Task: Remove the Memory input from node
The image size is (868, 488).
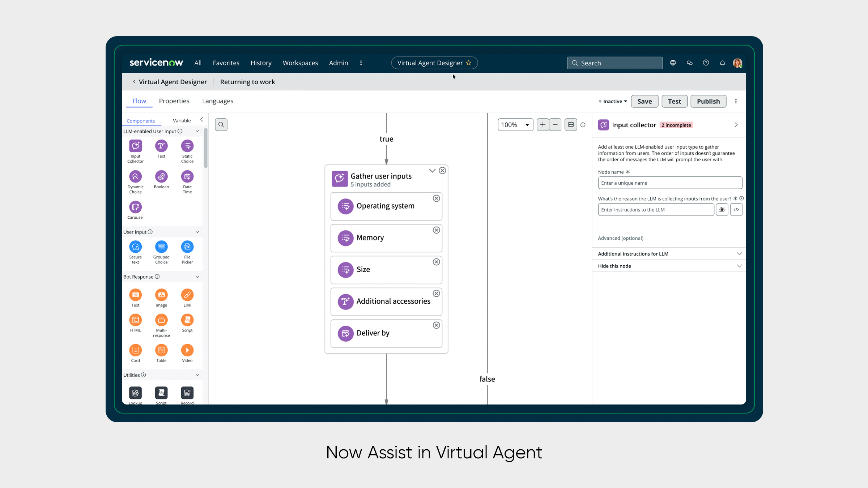Action: pyautogui.click(x=437, y=230)
